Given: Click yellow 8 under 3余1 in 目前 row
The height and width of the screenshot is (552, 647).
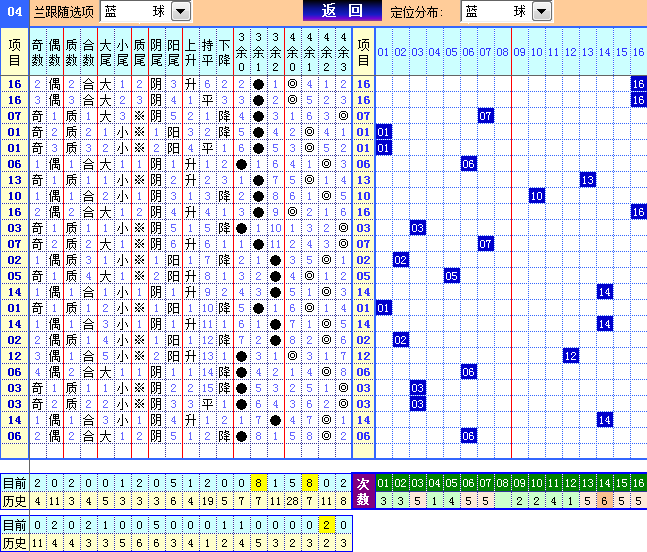Looking at the screenshot, I should point(258,483).
